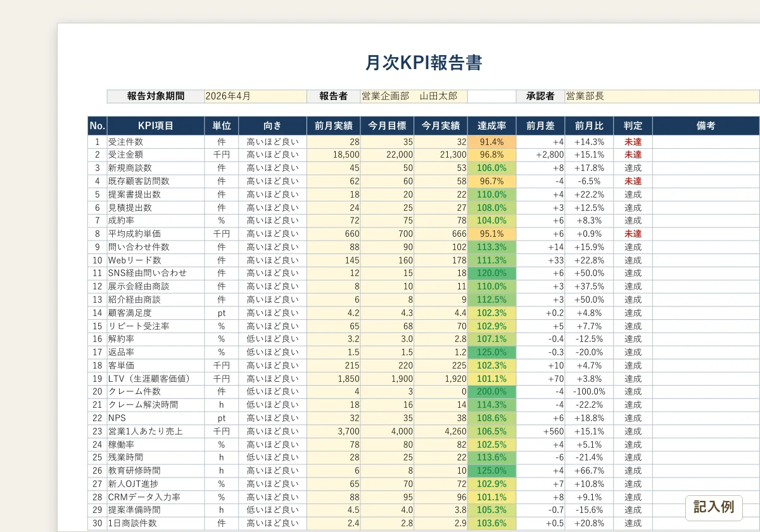Select the "営業部長" approver cell
760x532 pixels.
[x=662, y=96]
